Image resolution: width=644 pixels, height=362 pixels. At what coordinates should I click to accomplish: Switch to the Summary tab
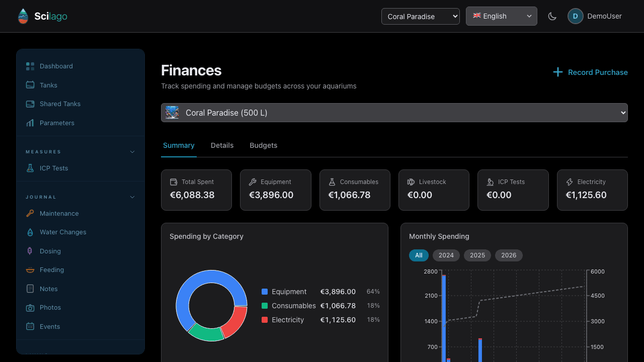179,145
